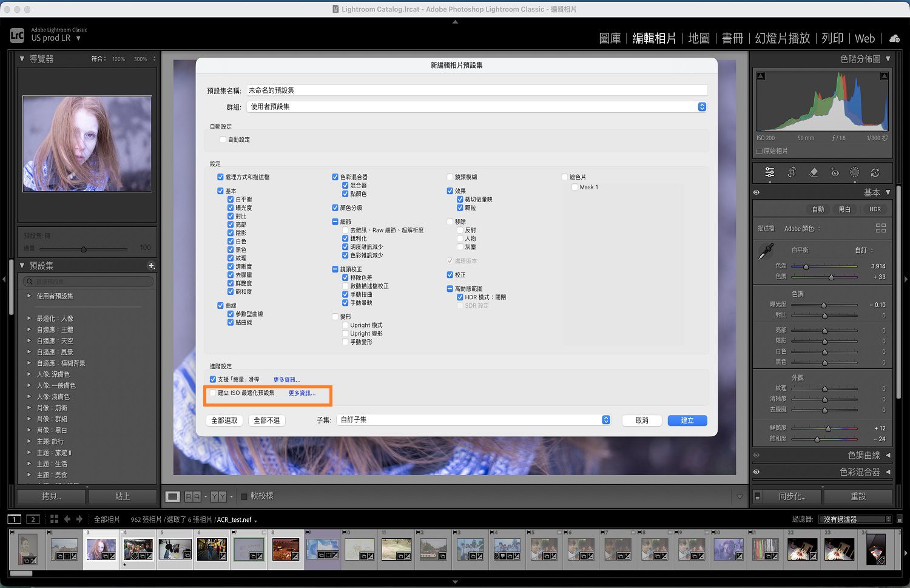Enable 建立 ISO 最適化預設集 checkbox

point(213,393)
